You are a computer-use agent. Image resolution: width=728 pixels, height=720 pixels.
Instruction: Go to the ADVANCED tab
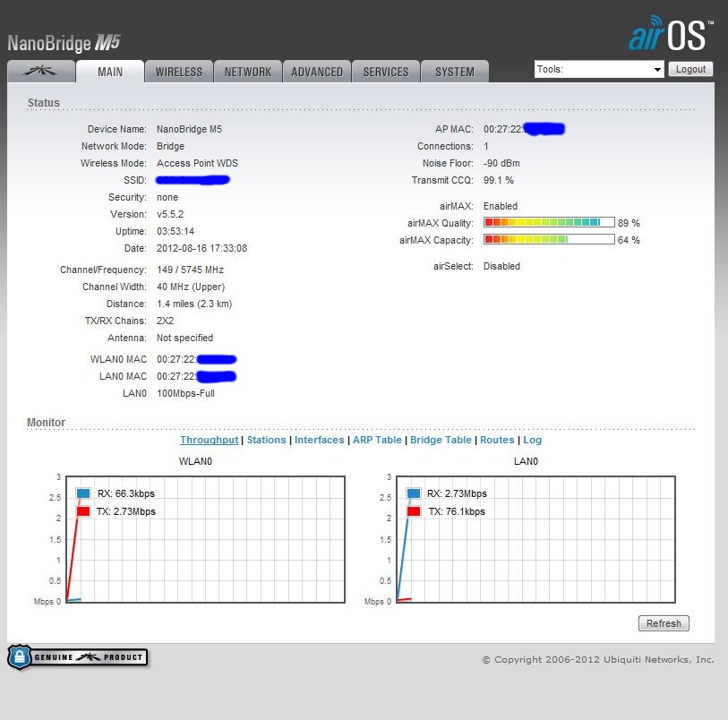317,72
